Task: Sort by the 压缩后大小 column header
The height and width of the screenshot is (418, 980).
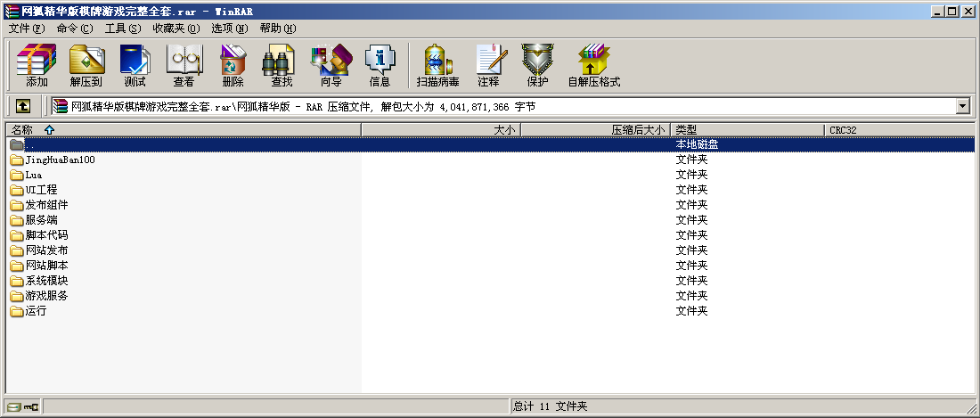Action: pos(596,130)
